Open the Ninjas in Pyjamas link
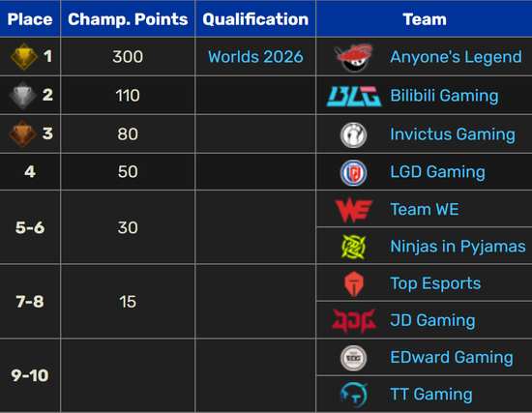The width and height of the screenshot is (532, 413). [458, 247]
